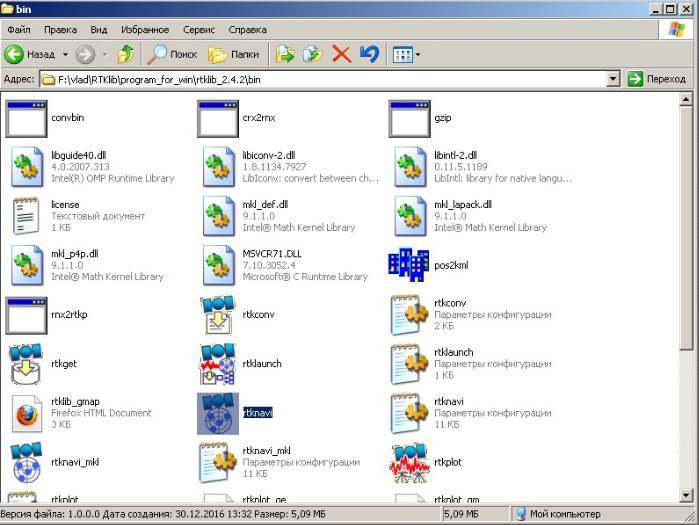
Task: Click the red X delete toolbar icon
Action: 341,54
